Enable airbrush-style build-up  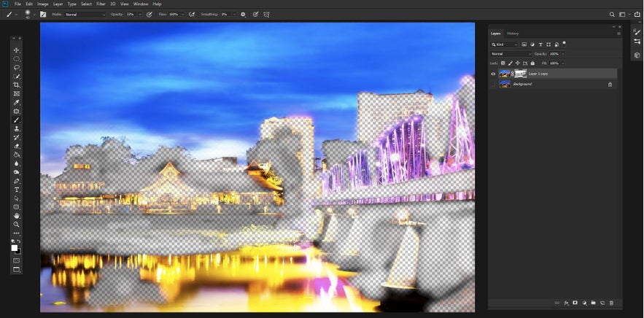pyautogui.click(x=192, y=15)
